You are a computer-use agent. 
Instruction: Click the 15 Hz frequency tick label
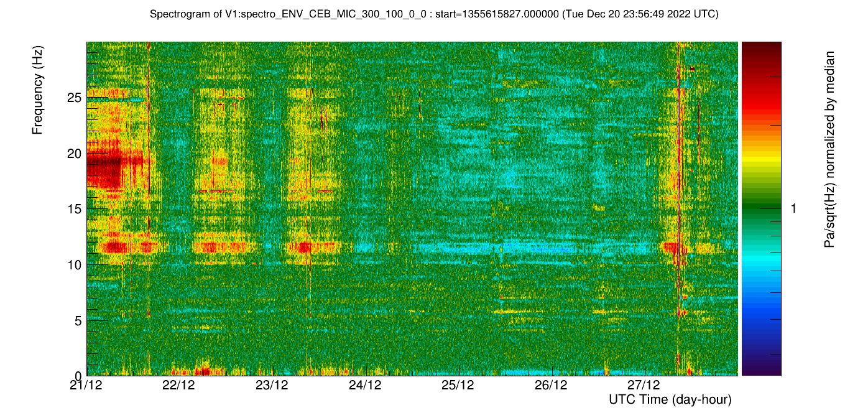75,209
